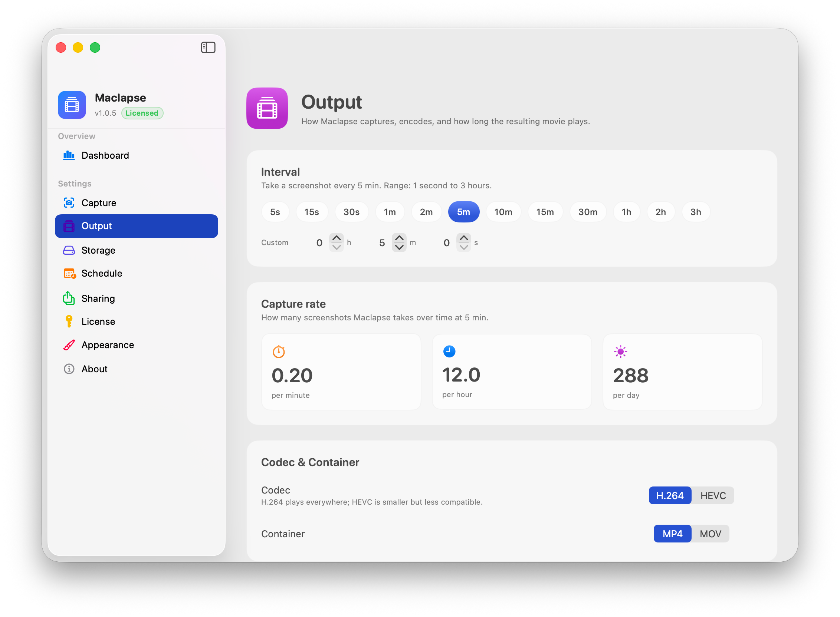Viewport: 840px width, 617px height.
Task: Click the Capture viewfinder icon
Action: click(x=69, y=203)
